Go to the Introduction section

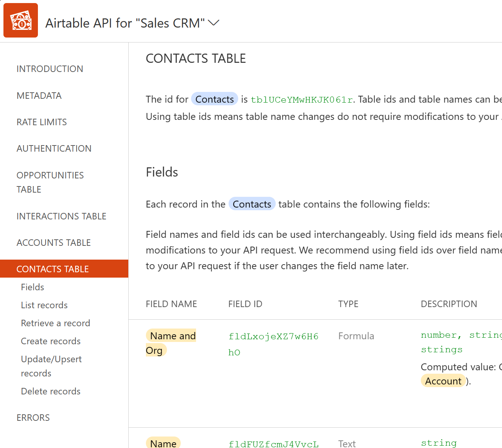click(x=50, y=69)
